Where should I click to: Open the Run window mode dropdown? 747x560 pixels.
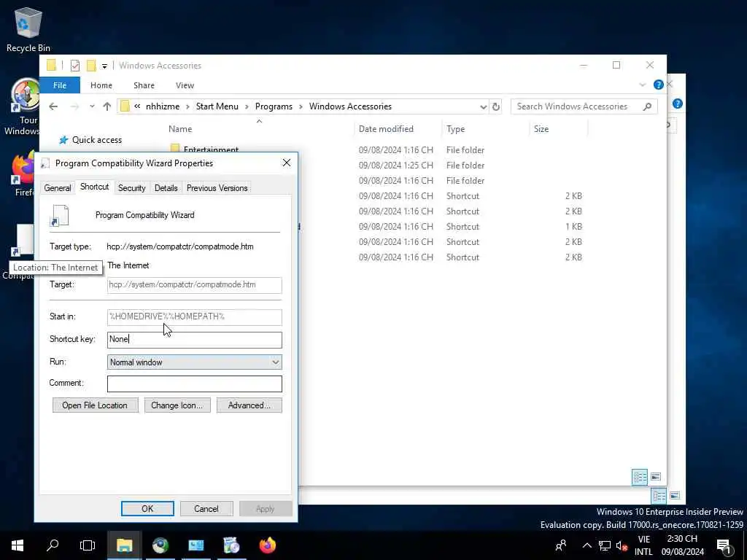coord(194,362)
